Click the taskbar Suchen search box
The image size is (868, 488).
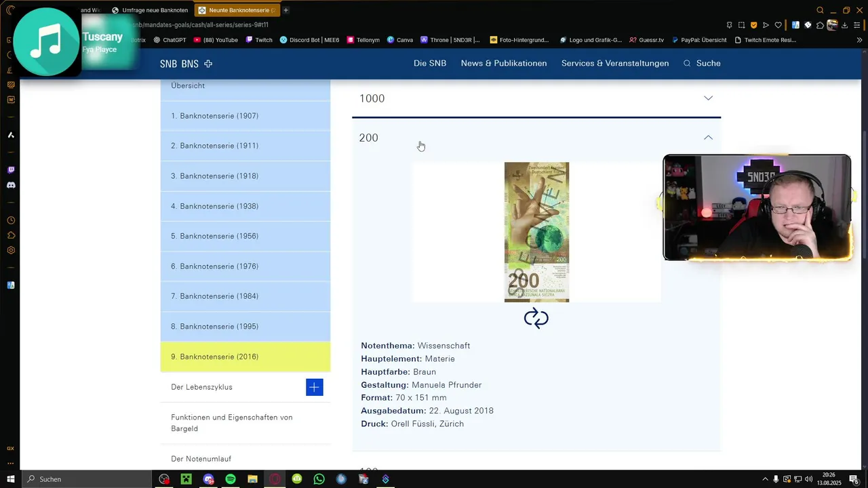[87, 479]
